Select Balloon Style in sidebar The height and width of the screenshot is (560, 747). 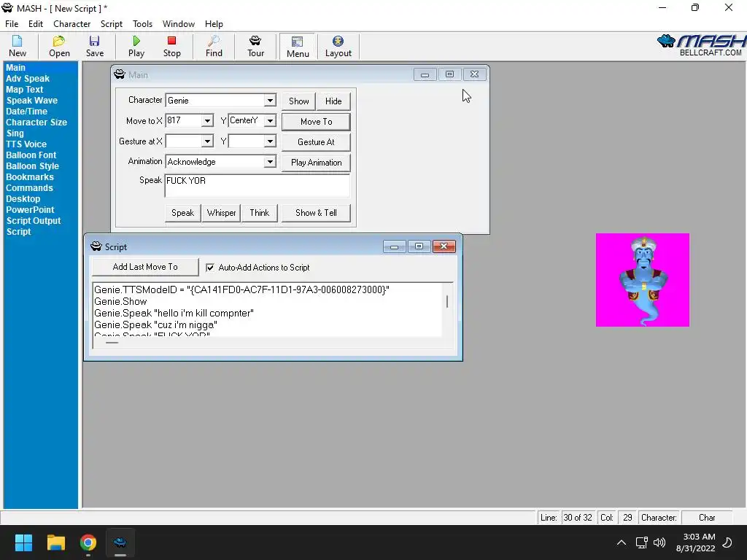[32, 166]
